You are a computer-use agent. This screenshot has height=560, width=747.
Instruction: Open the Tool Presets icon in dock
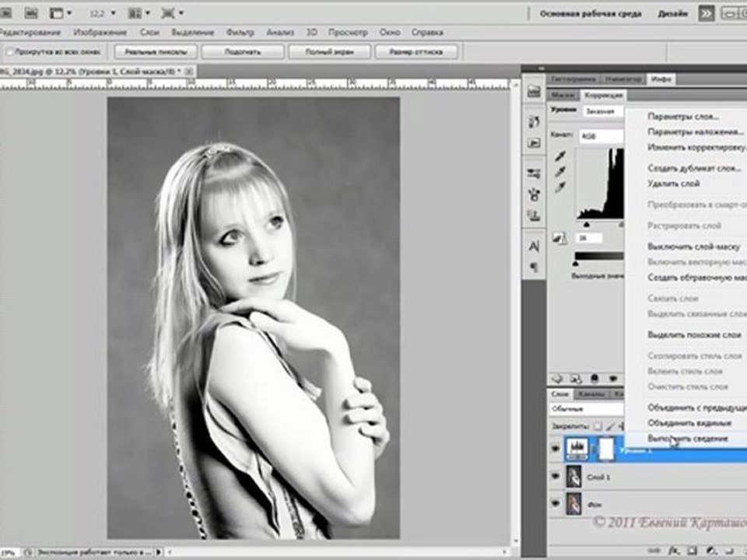point(534,173)
